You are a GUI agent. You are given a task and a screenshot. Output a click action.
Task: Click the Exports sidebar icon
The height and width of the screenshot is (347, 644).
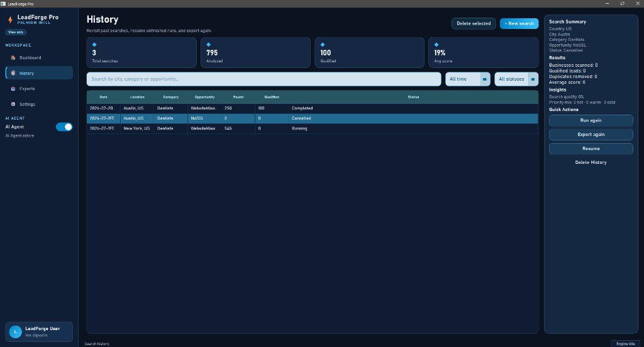click(x=13, y=88)
